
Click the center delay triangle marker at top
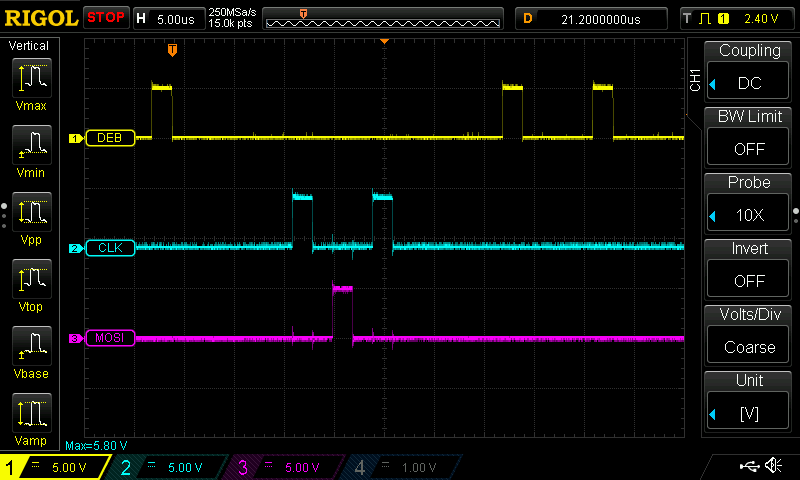[385, 41]
